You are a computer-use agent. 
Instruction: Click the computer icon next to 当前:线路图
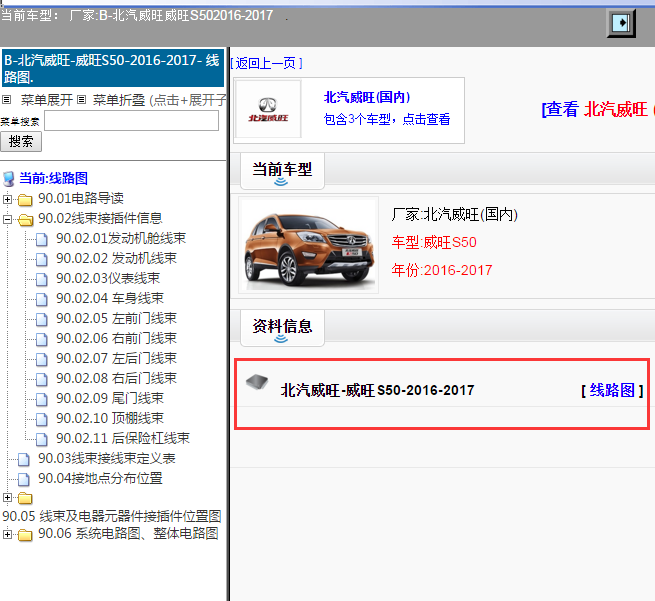8,179
